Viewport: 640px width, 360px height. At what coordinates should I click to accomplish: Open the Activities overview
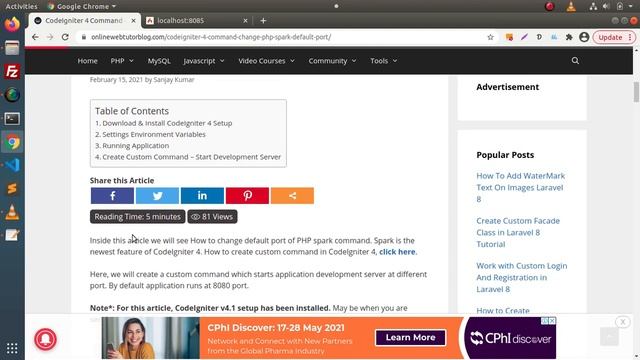21,6
